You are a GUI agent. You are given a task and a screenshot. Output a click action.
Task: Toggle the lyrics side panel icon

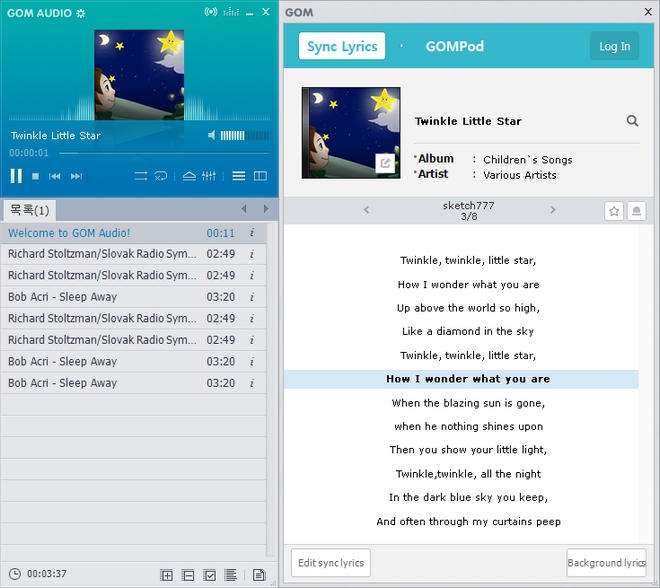[x=261, y=176]
